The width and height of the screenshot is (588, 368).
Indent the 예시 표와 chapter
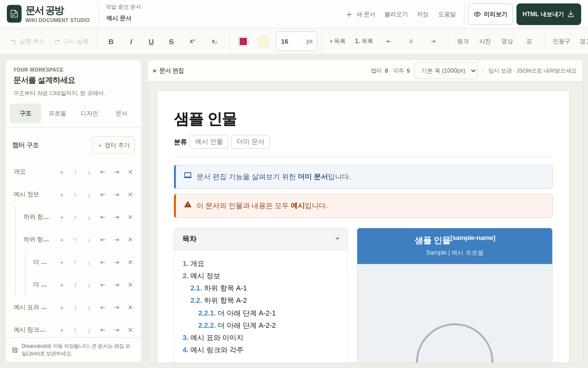coord(117,307)
